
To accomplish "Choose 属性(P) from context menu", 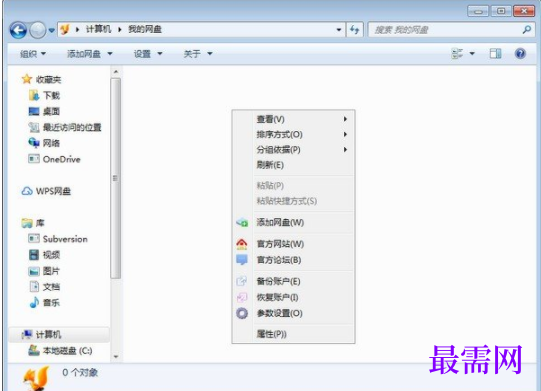I will coord(294,334).
